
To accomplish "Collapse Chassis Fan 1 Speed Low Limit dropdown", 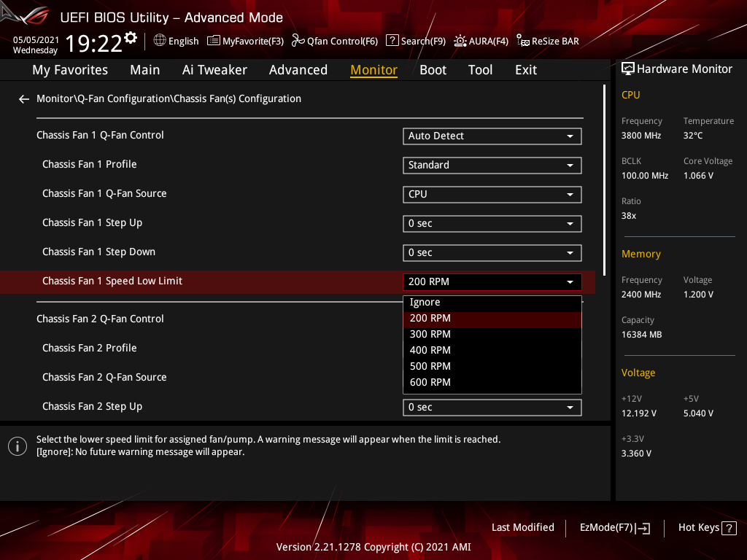I will [x=492, y=282].
